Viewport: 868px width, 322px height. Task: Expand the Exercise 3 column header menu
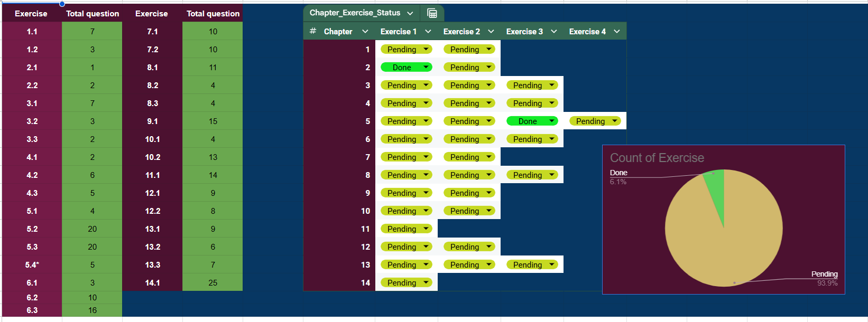(x=554, y=32)
